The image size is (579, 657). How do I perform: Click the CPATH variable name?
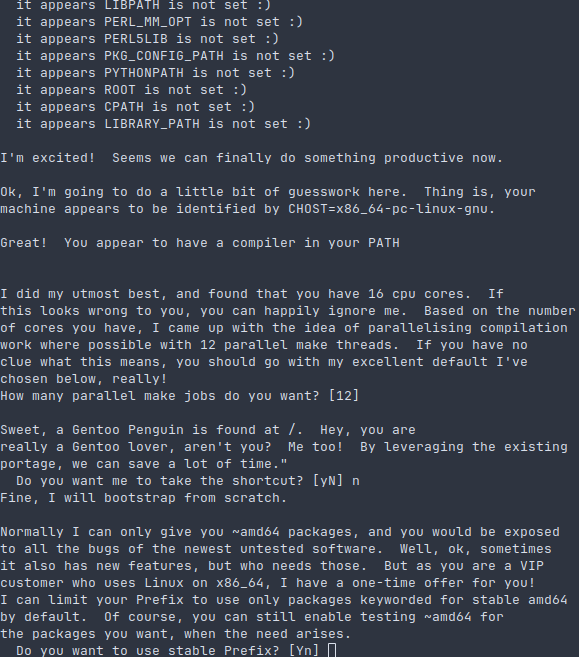[124, 107]
